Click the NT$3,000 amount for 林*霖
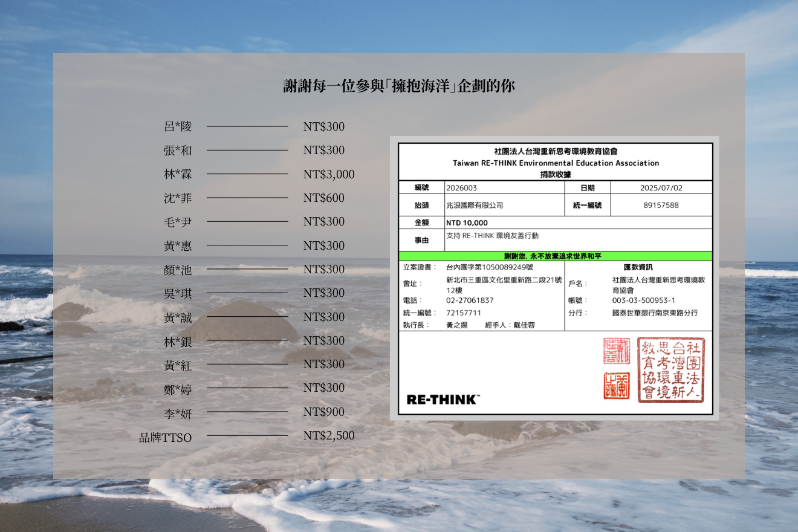Image resolution: width=798 pixels, height=532 pixels. coord(329,174)
